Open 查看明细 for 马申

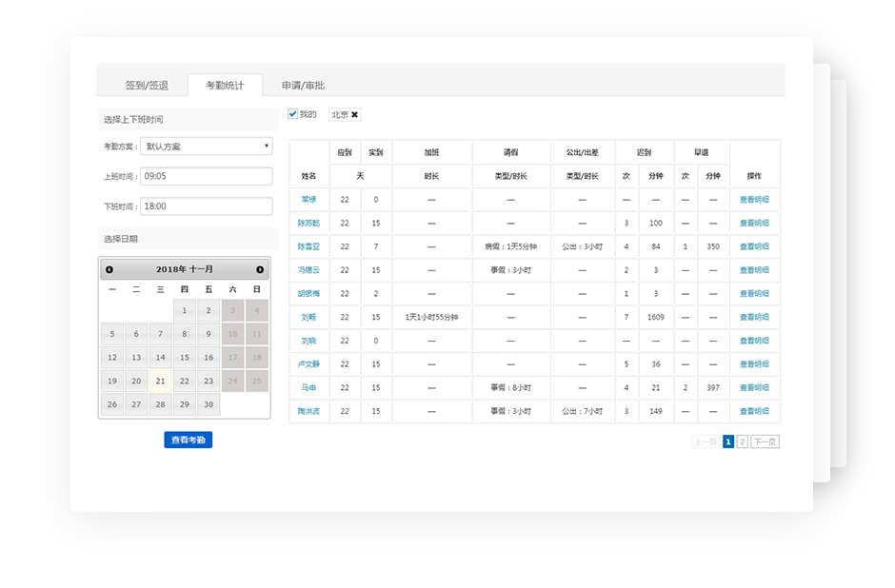point(754,388)
